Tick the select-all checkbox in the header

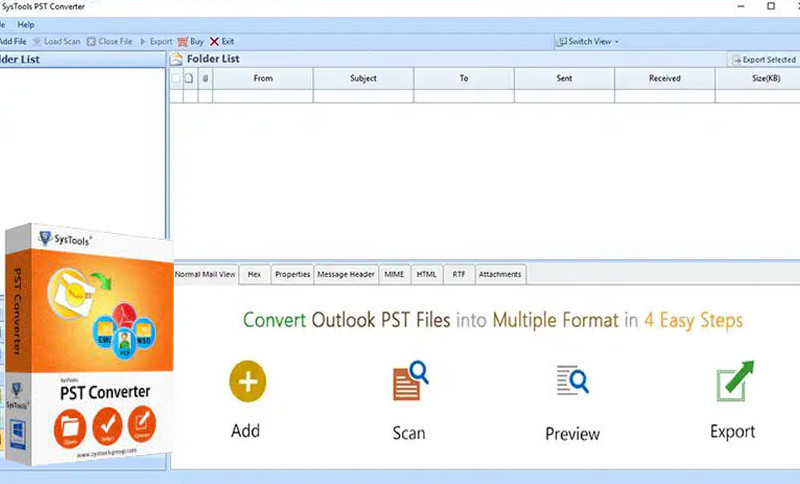pyautogui.click(x=176, y=78)
